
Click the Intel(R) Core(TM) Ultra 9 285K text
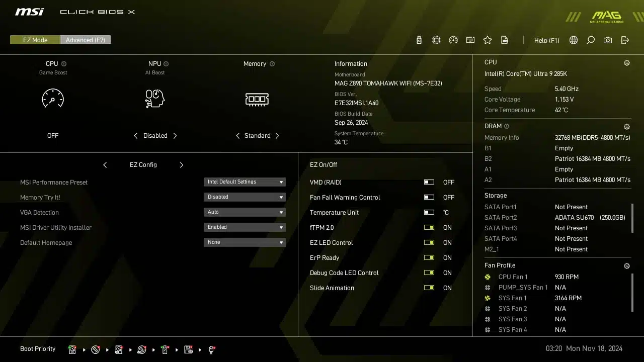click(526, 74)
